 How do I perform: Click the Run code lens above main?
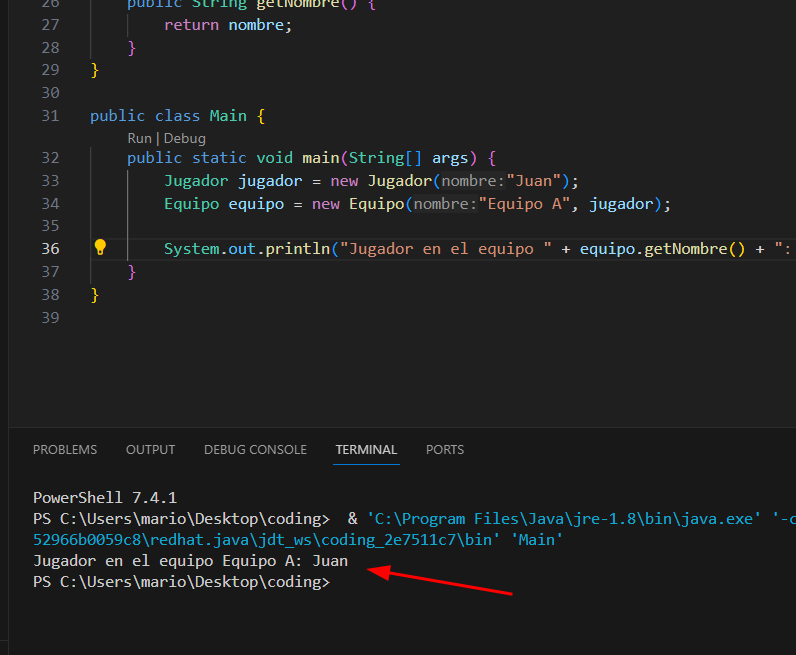pos(140,138)
